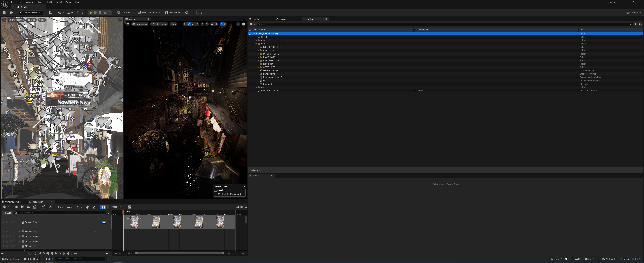Image resolution: width=644 pixels, height=263 pixels.
Task: Select the Translate gizmo tool in Viewport 2
Action: 189,24
